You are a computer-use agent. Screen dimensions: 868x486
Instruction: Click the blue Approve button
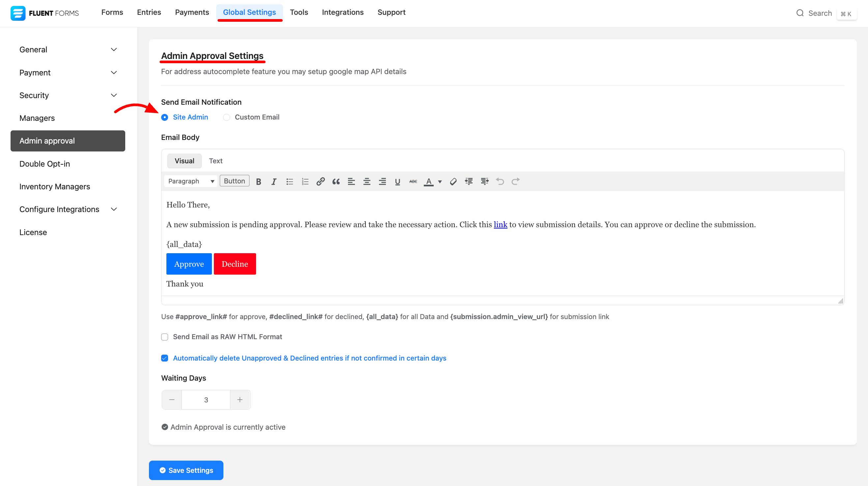pos(189,264)
